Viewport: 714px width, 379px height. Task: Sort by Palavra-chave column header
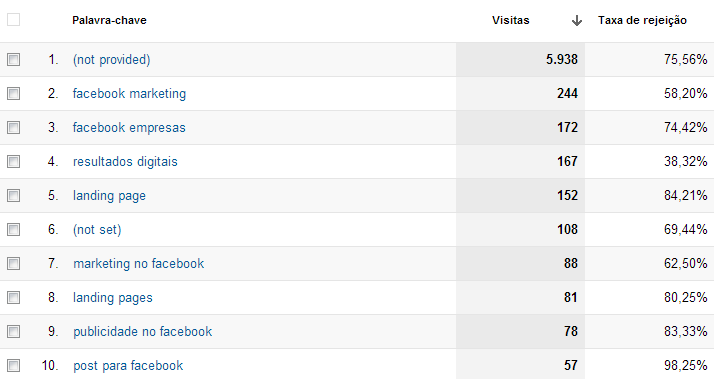pos(109,20)
